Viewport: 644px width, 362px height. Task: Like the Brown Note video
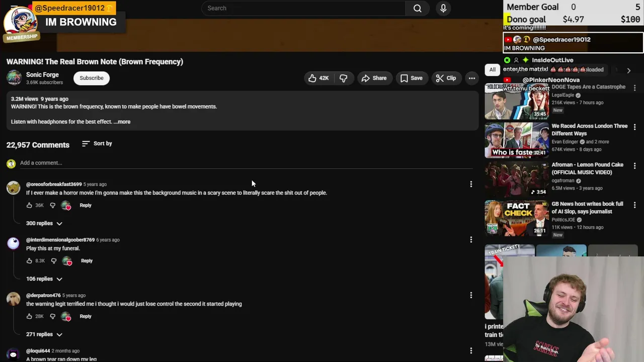[x=318, y=78]
